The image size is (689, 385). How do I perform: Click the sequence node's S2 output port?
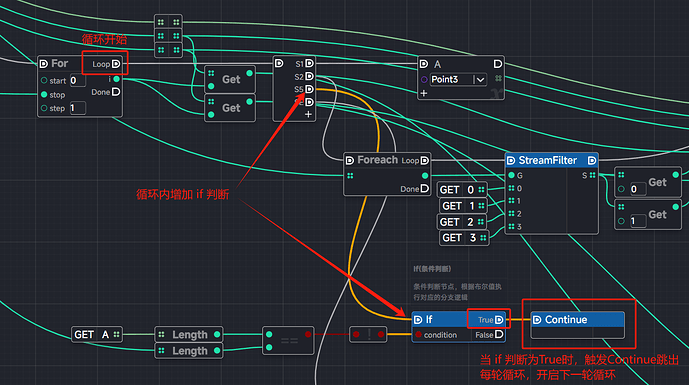309,76
